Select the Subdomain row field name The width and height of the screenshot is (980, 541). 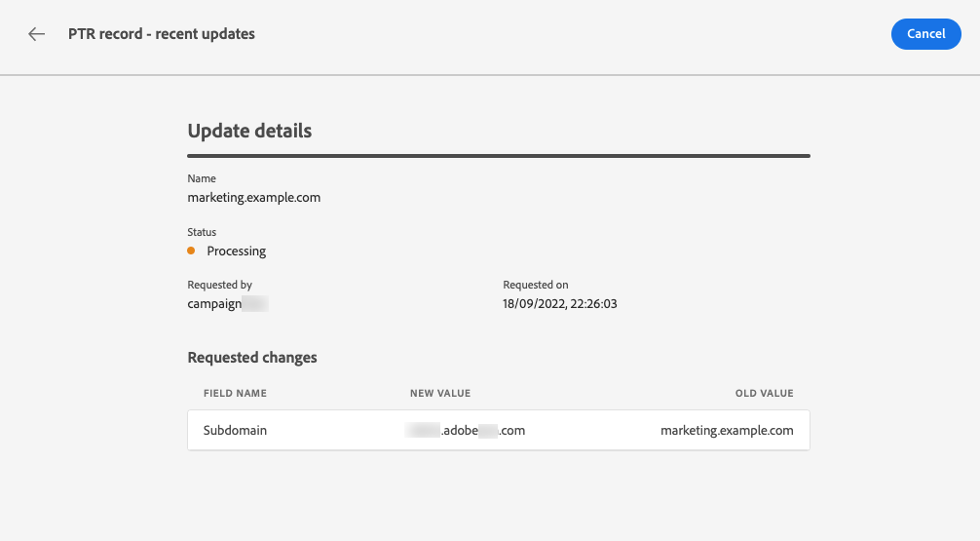[x=235, y=430]
